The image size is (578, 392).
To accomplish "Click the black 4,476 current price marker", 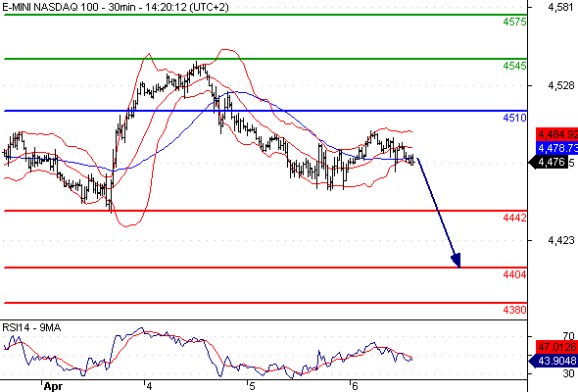I will [549, 163].
